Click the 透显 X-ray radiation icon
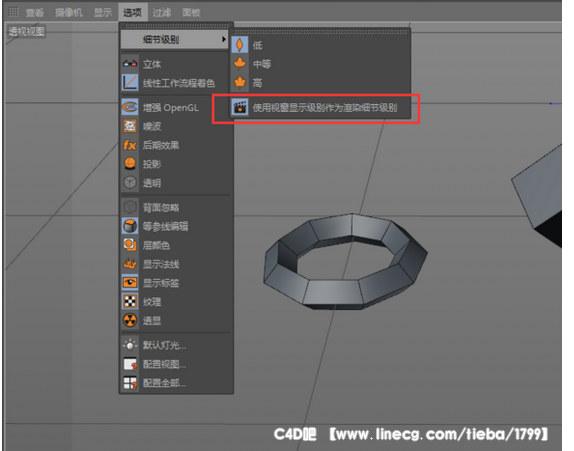Screen dimensions: 574x451 130,320
